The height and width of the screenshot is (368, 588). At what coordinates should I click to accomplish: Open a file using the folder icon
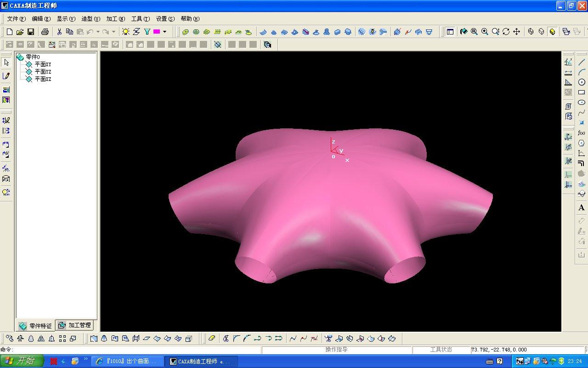pos(20,32)
